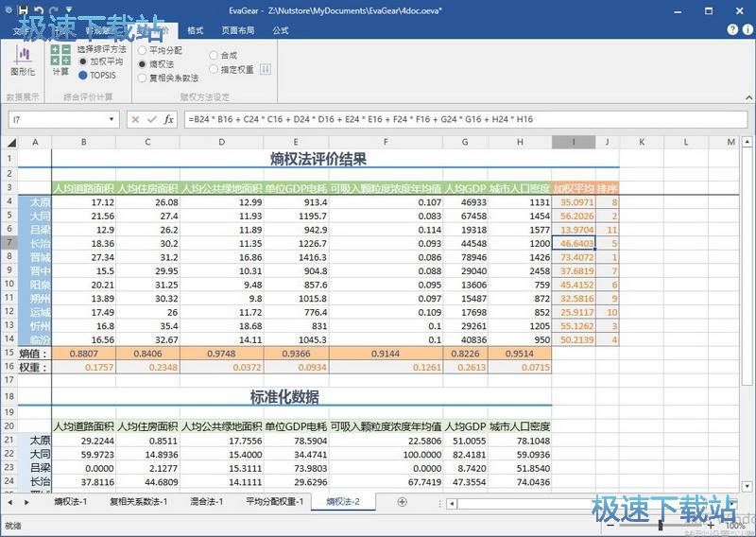Click into the formula bar text field
The height and width of the screenshot is (537, 756).
click(465, 119)
